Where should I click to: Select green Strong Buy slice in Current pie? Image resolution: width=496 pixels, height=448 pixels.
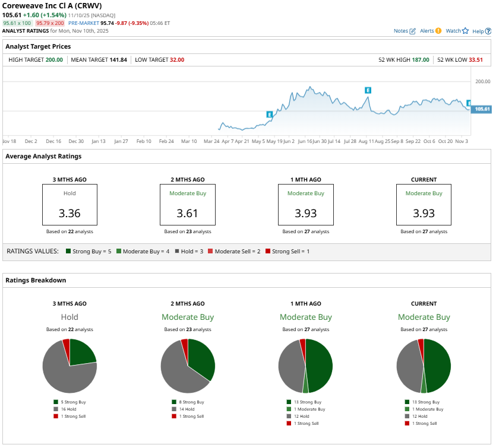tap(438, 362)
